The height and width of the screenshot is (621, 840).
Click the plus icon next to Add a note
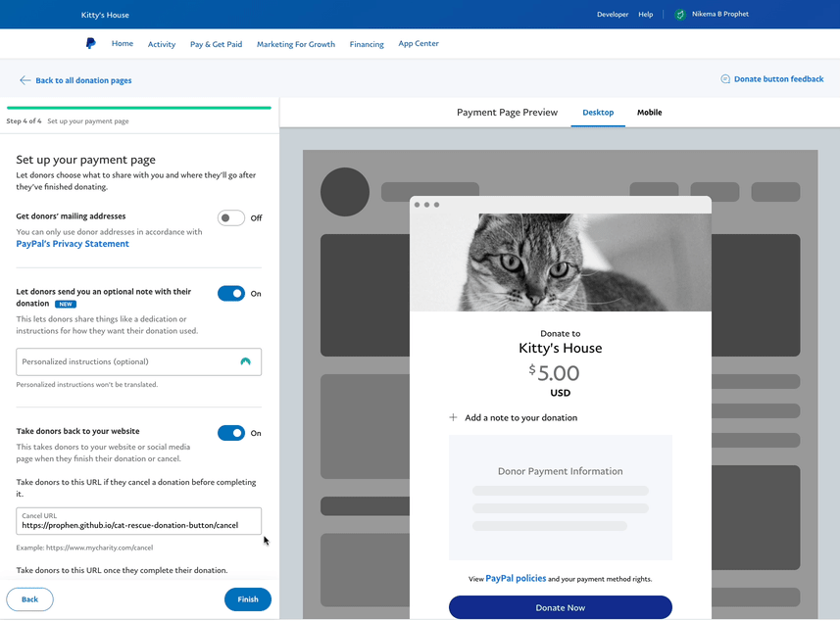[x=453, y=417]
